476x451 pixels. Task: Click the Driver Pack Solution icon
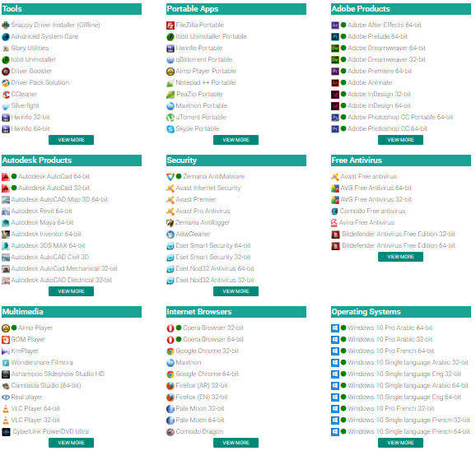(6, 83)
